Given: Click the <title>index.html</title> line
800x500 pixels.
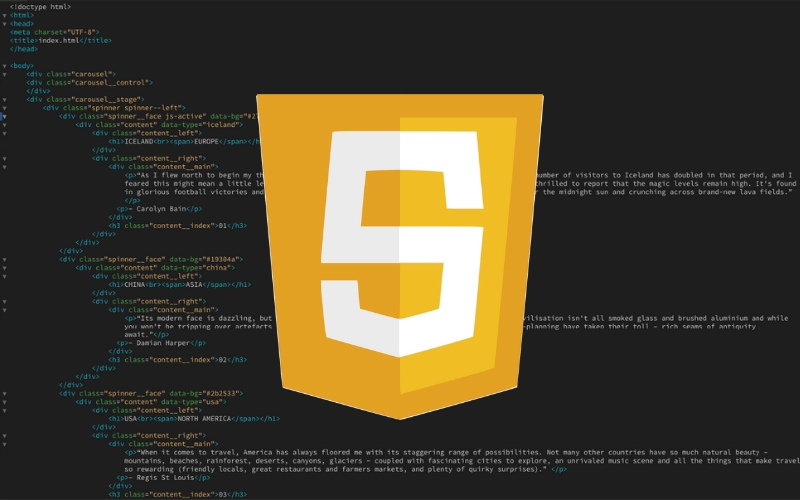Looking at the screenshot, I should (x=61, y=40).
